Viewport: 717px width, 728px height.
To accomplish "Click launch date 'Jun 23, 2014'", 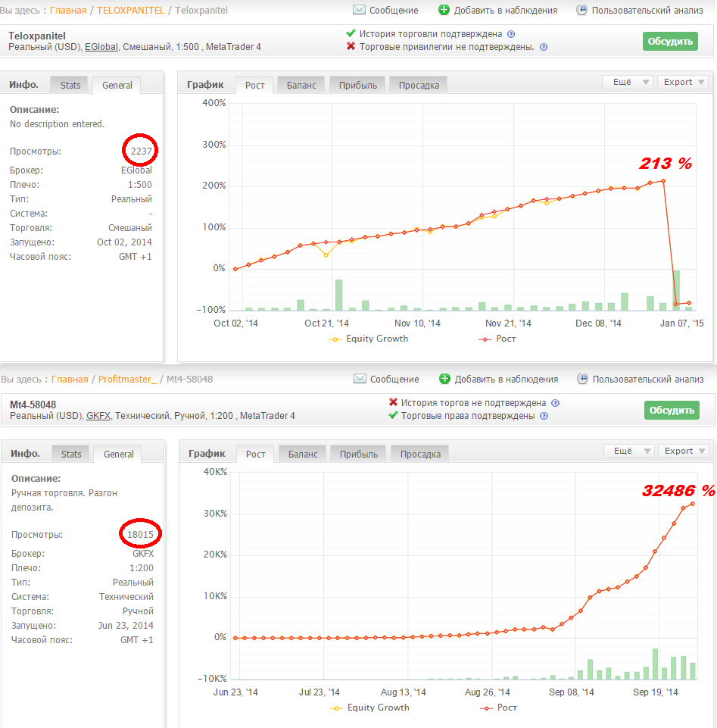I will click(x=126, y=626).
